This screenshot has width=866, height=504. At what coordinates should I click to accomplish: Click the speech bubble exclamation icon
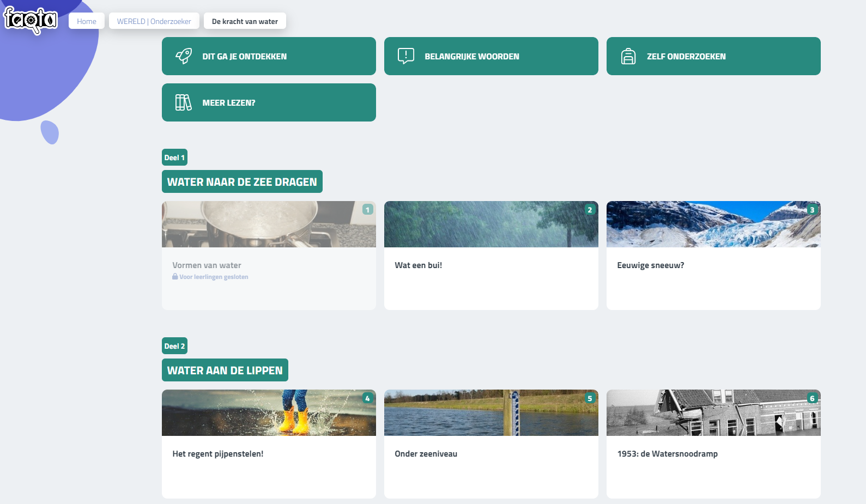tap(406, 56)
